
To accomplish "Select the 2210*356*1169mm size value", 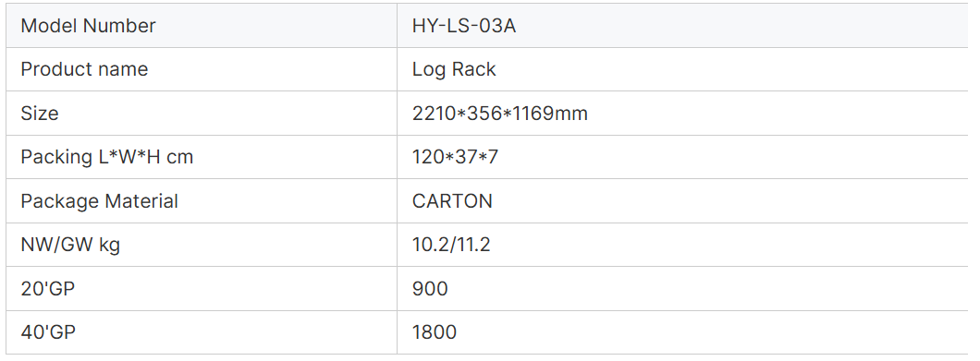I will (500, 113).
